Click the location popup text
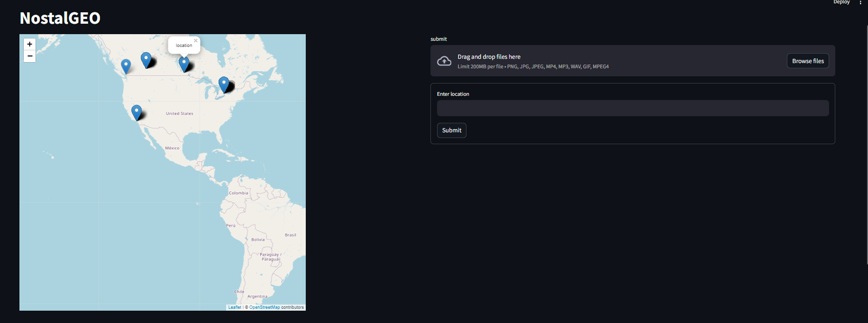Screen dimensions: 868x323 [184, 46]
